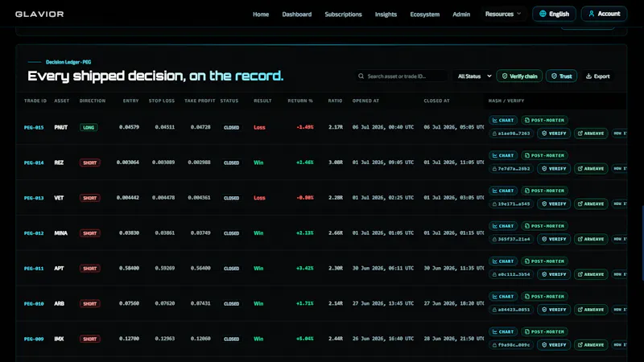Verify the PEG-011 trade hash
The image size is (644, 362).
pos(554,274)
